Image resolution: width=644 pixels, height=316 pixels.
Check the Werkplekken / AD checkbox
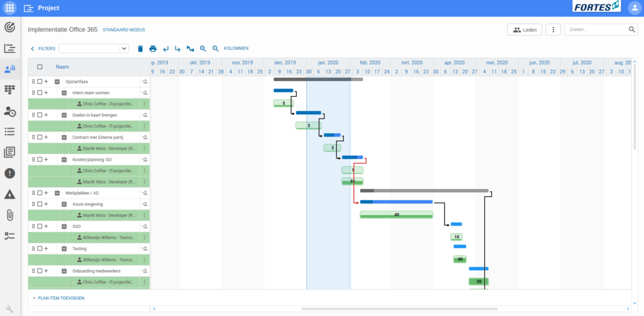40,193
